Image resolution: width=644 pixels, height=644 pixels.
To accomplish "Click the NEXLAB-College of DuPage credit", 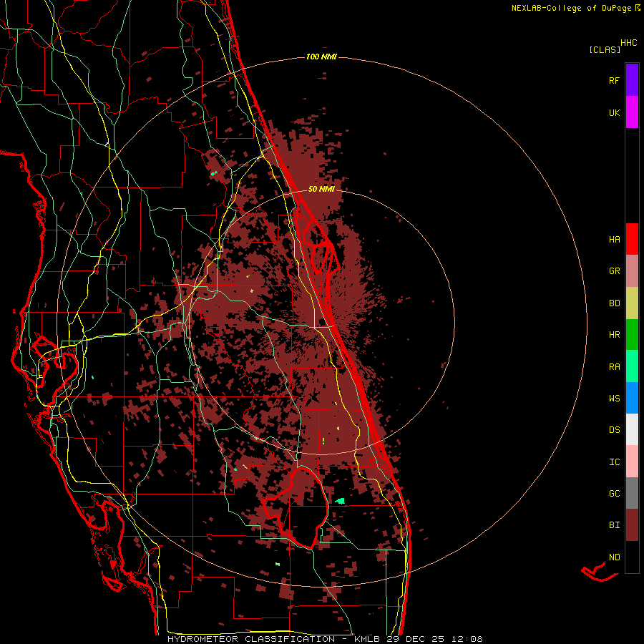I will pyautogui.click(x=571, y=8).
